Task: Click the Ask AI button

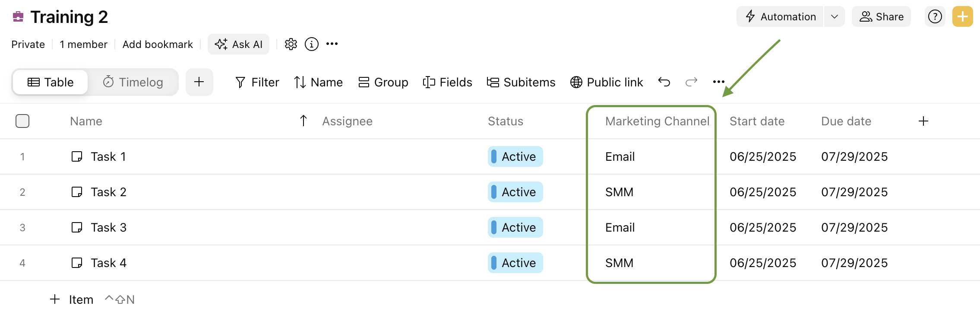Action: [x=238, y=44]
